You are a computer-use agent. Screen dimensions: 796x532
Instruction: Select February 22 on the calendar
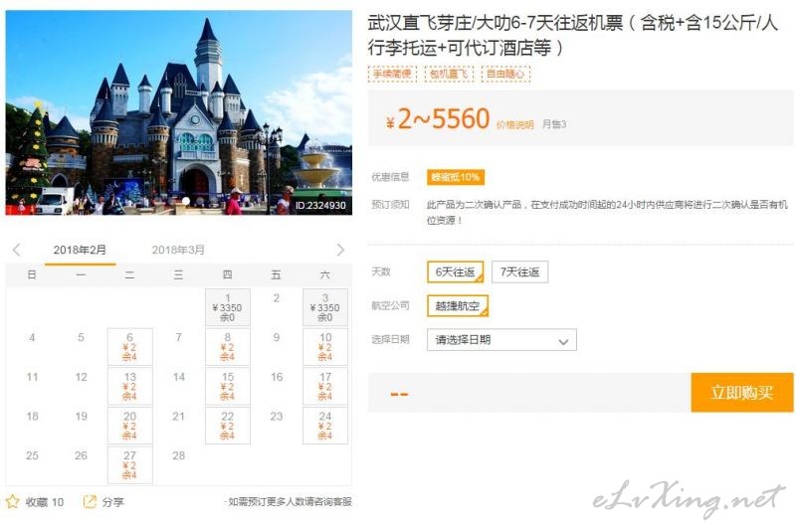(228, 426)
